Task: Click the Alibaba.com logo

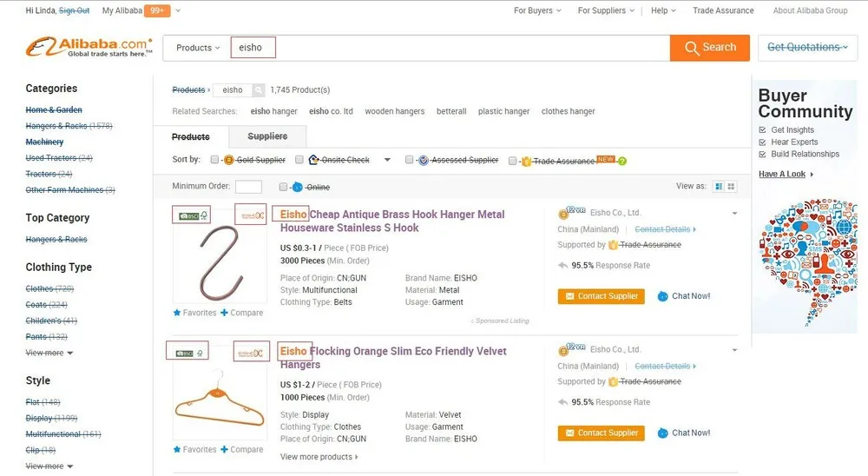Action: pos(89,47)
